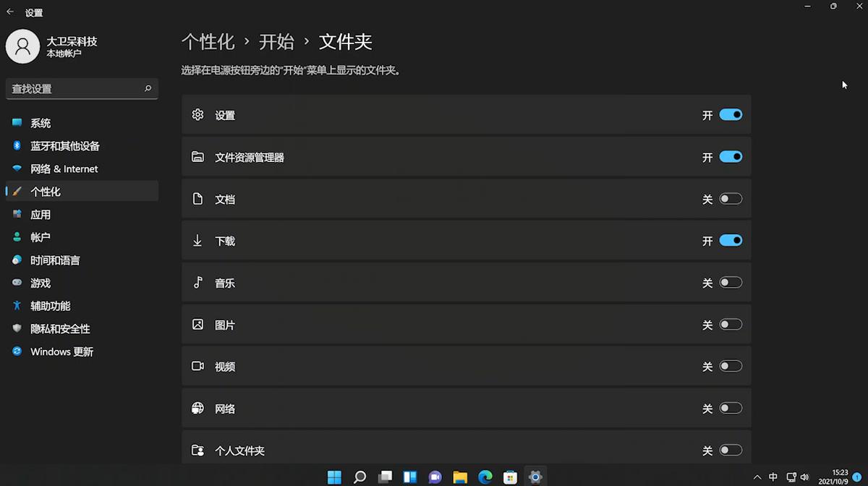
Task: Enable the 文档 folder toggle
Action: pos(731,198)
